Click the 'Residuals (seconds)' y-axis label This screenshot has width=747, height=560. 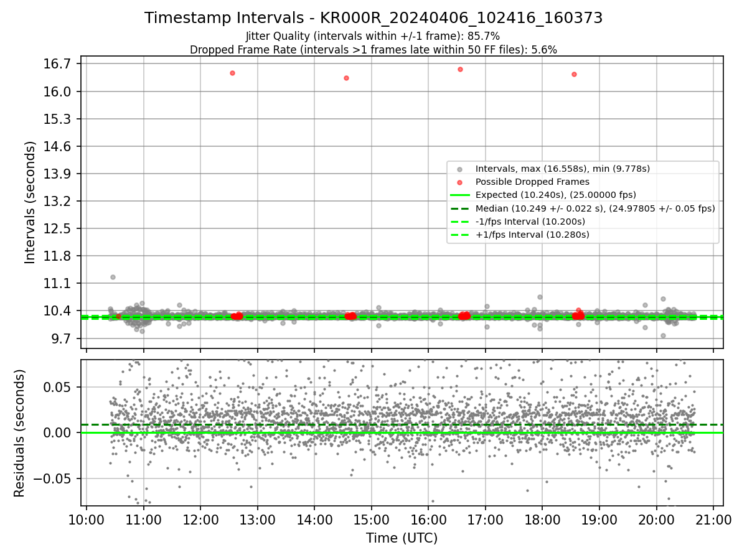click(19, 433)
